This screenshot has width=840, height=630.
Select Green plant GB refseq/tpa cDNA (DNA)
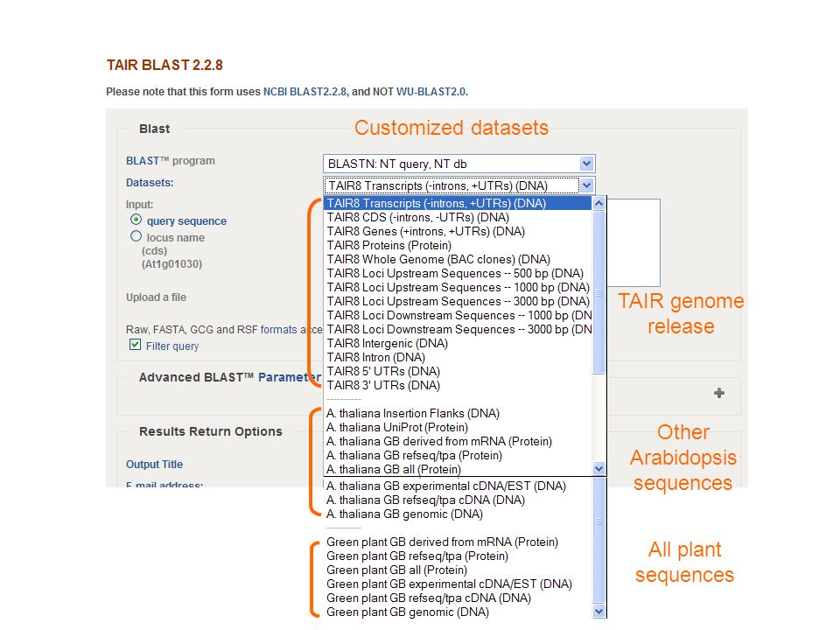pyautogui.click(x=458, y=598)
